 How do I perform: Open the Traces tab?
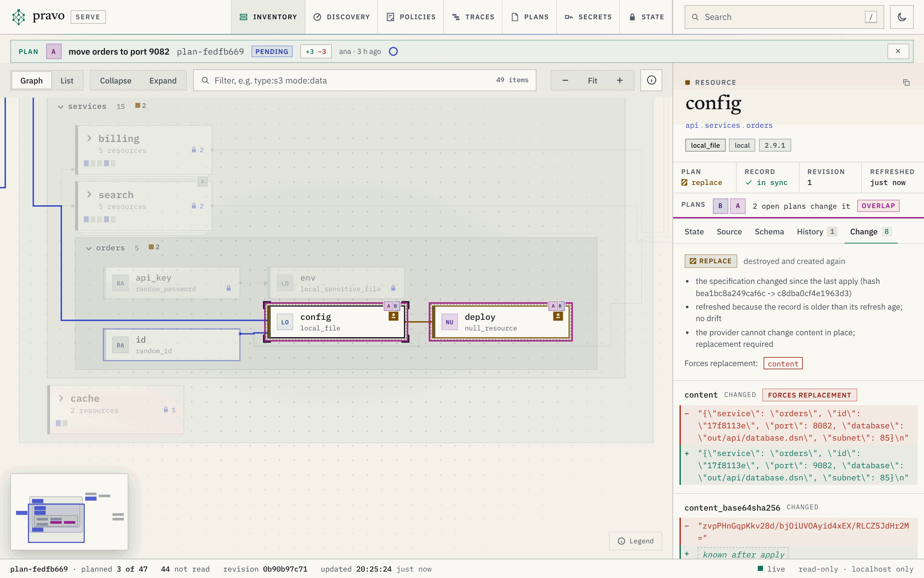[x=473, y=17]
